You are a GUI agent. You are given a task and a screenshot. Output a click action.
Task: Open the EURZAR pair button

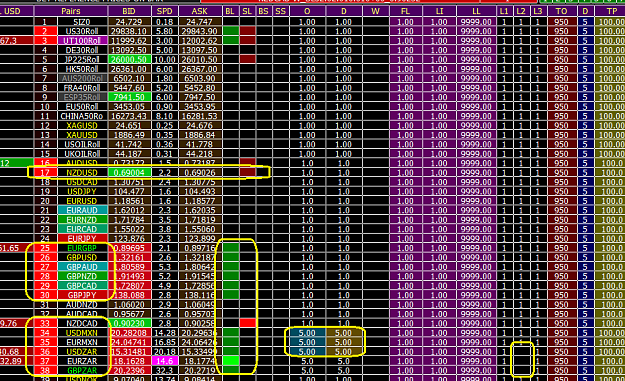pos(82,361)
